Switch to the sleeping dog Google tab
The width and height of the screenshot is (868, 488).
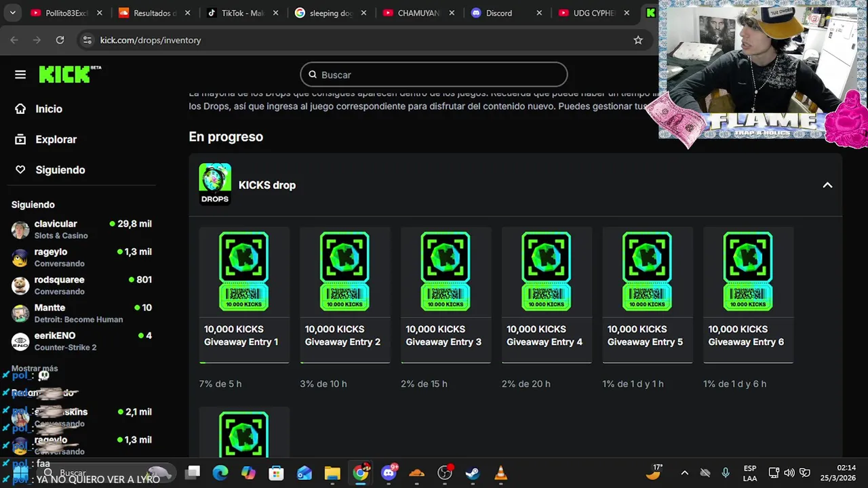pyautogui.click(x=330, y=13)
